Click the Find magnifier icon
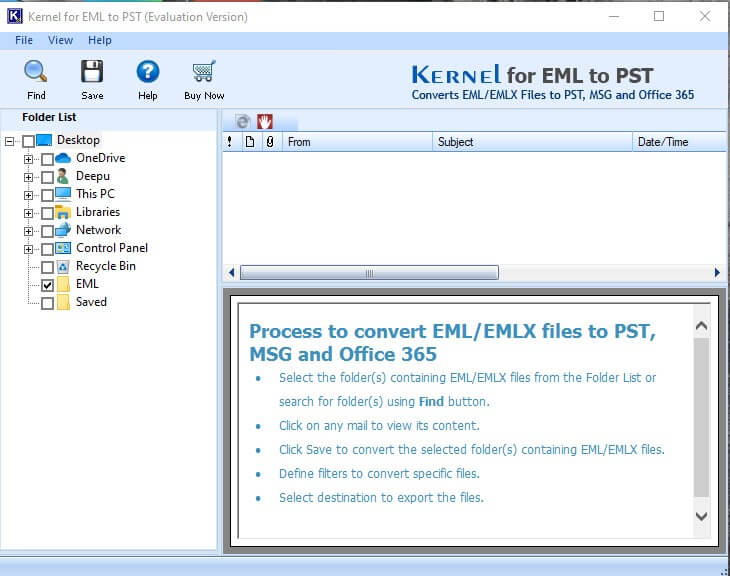Screen dimensions: 730x576 (35, 71)
